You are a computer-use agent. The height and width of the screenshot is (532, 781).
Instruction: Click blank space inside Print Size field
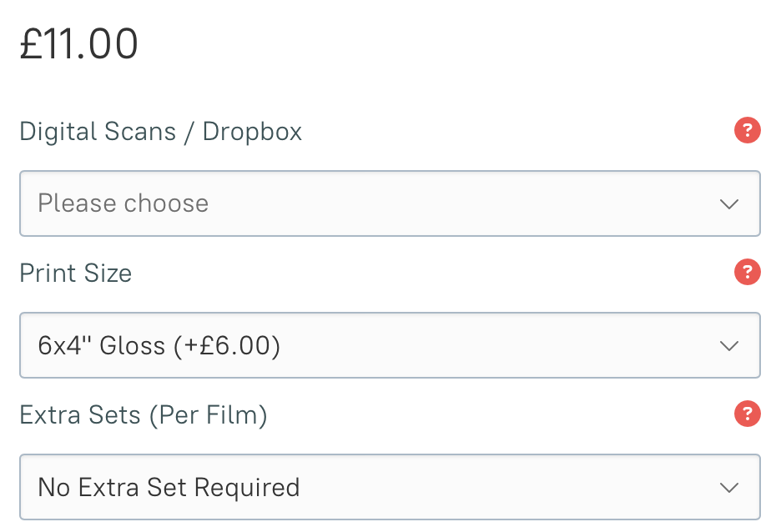click(x=501, y=345)
